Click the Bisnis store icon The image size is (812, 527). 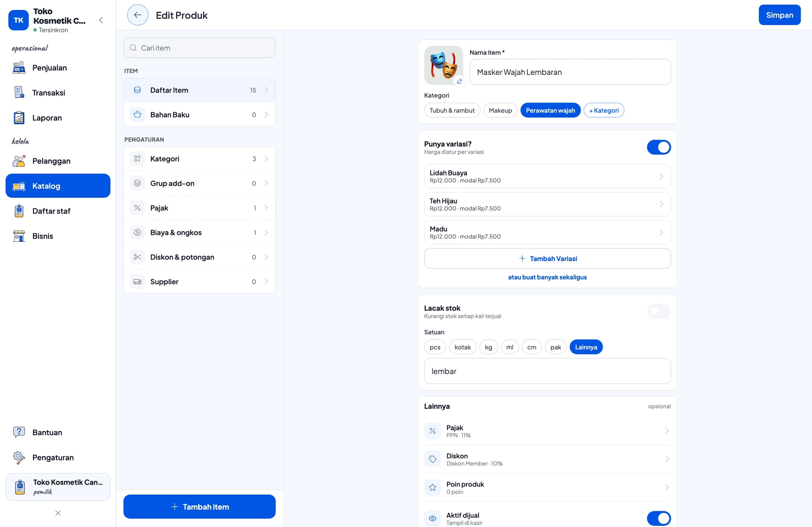[19, 236]
